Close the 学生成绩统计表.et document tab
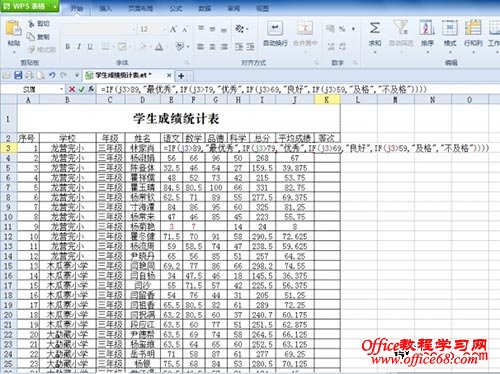This screenshot has height=374, width=500. click(169, 75)
